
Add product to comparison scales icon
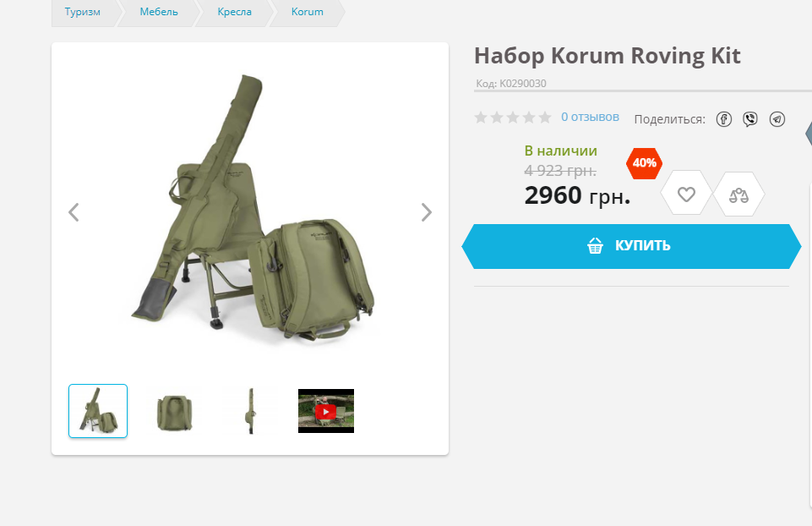click(738, 195)
